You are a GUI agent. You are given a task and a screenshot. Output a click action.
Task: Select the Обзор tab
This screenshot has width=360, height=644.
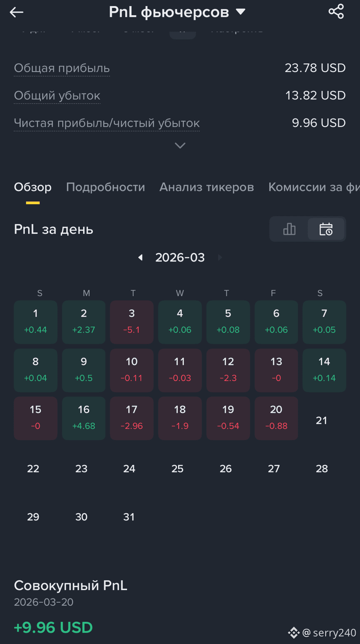pos(33,187)
